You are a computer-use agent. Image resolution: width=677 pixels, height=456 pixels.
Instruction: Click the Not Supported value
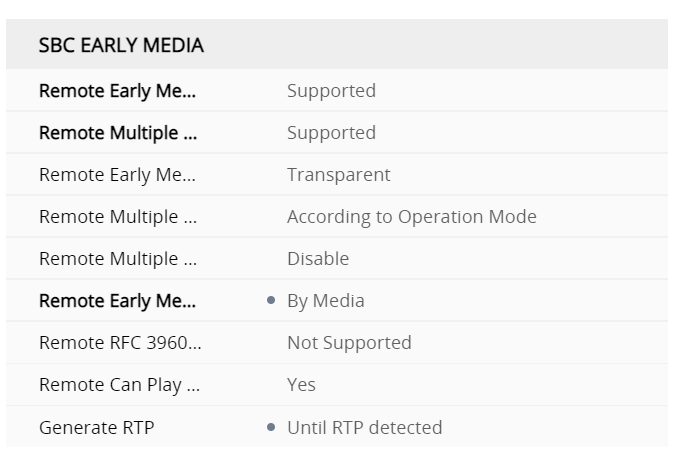pos(349,343)
